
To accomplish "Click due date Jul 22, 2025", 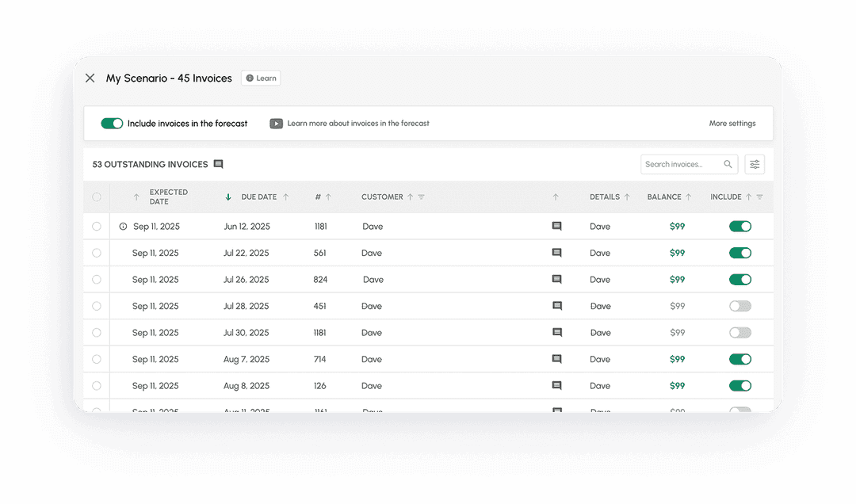I will pos(246,253).
